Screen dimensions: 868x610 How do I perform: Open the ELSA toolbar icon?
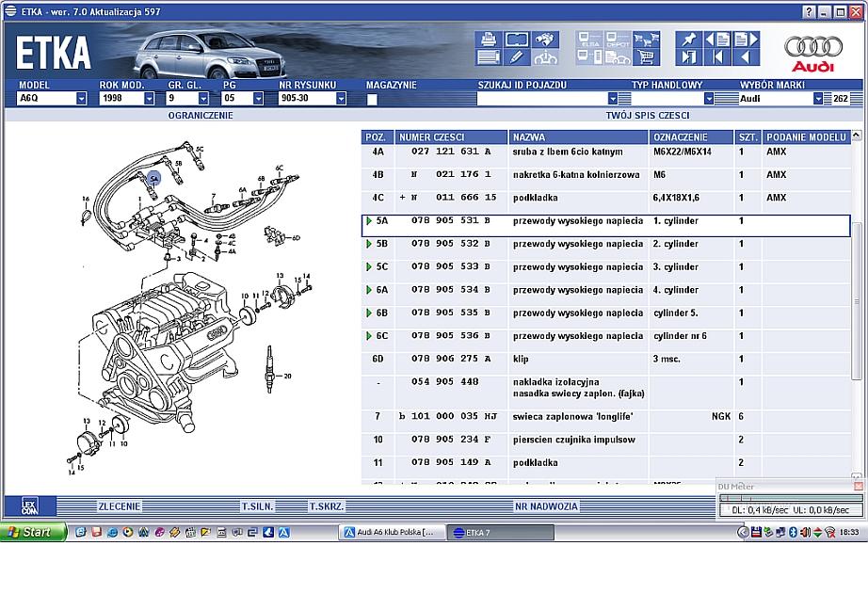pos(589,40)
